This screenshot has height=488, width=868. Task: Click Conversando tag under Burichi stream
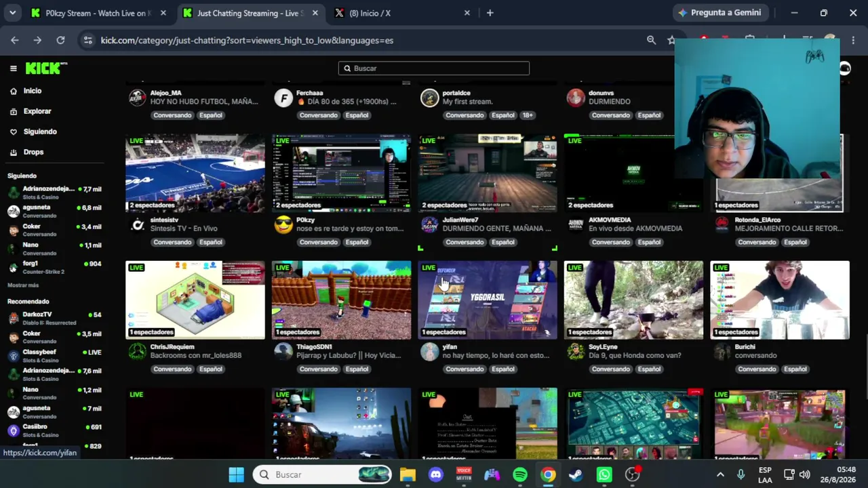click(x=757, y=369)
